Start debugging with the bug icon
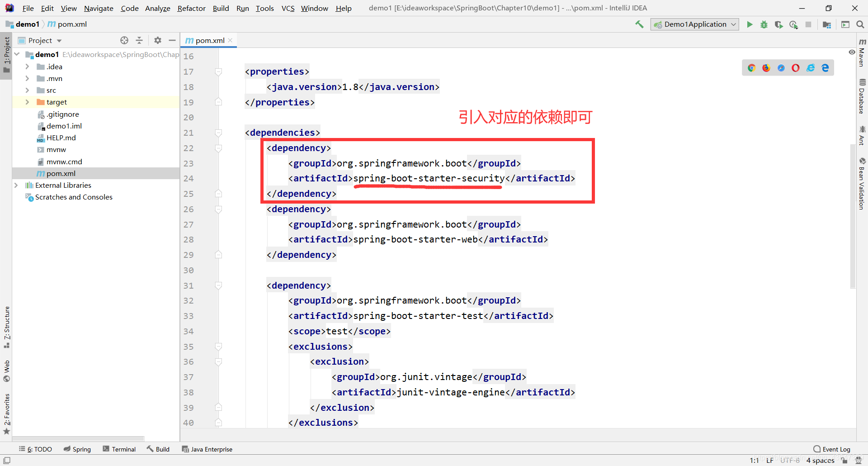 (x=764, y=24)
